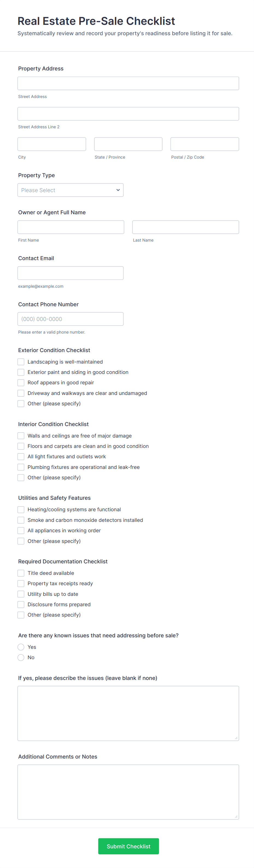Focus the Contact Phone Number field
Image resolution: width=254 pixels, height=868 pixels.
tap(70, 319)
